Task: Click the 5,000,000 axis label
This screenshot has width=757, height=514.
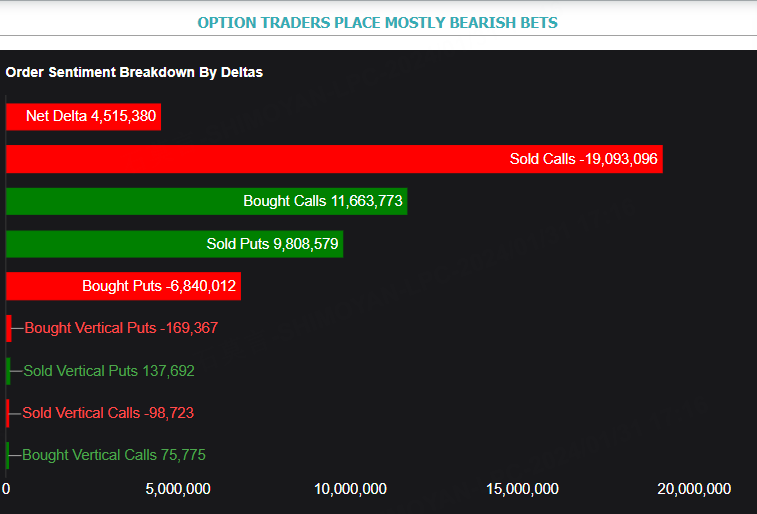Action: [178, 489]
